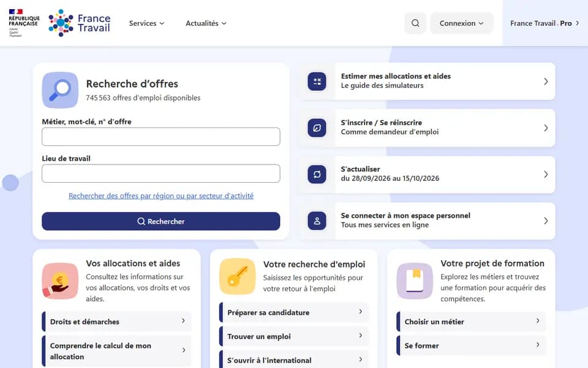Open Trouver un emploi
This screenshot has height=368, width=588.
pyautogui.click(x=294, y=337)
